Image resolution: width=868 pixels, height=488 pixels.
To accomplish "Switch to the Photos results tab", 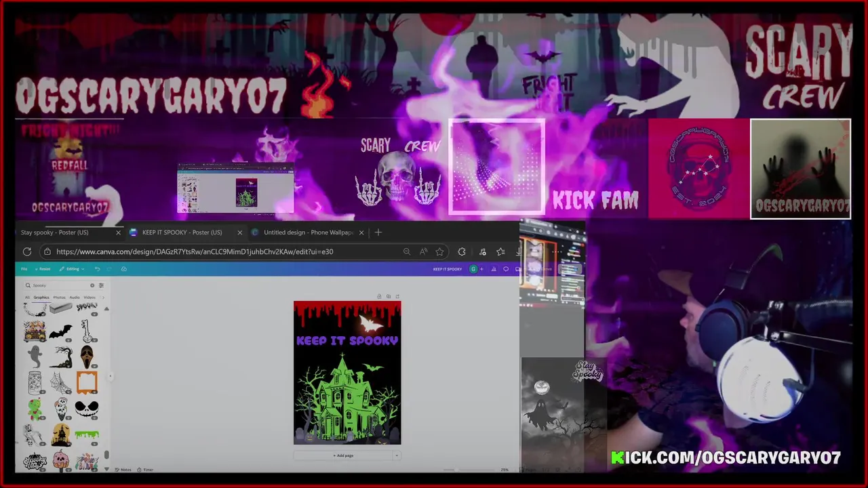I will pos(59,298).
